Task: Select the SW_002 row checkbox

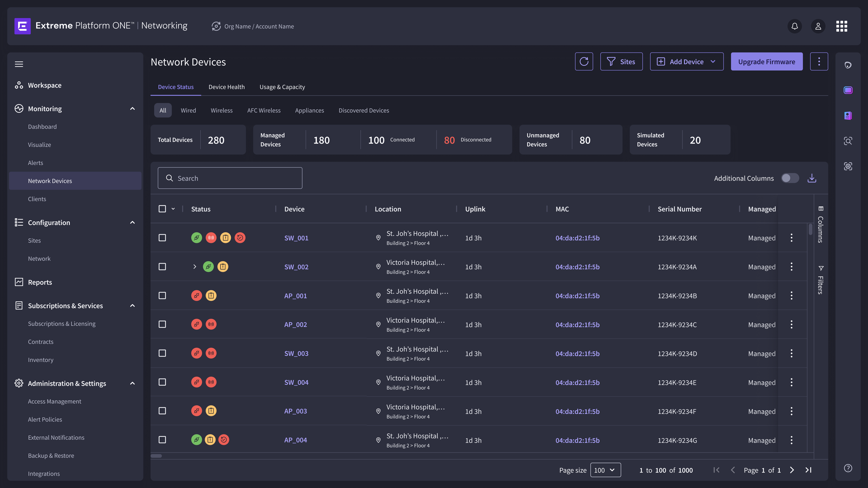Action: [162, 267]
